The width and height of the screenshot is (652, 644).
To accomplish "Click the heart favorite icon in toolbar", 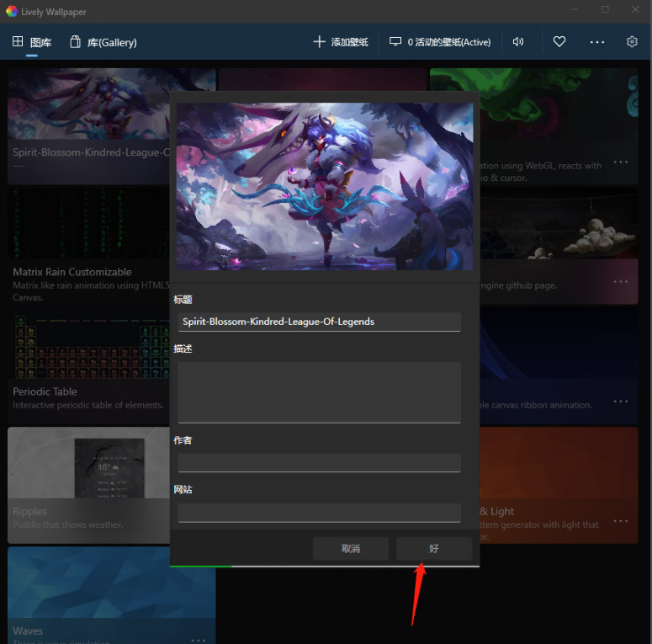I will click(559, 42).
